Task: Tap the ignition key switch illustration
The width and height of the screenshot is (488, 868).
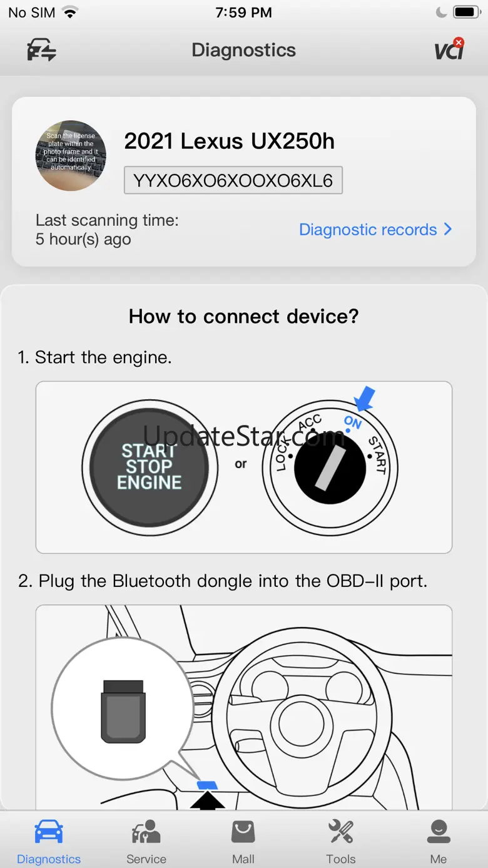Action: tap(330, 468)
